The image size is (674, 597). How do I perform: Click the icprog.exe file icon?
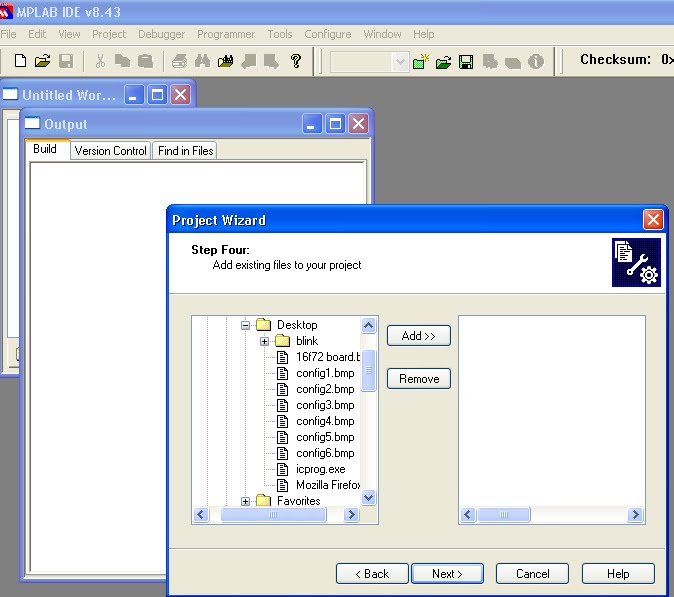click(x=282, y=469)
